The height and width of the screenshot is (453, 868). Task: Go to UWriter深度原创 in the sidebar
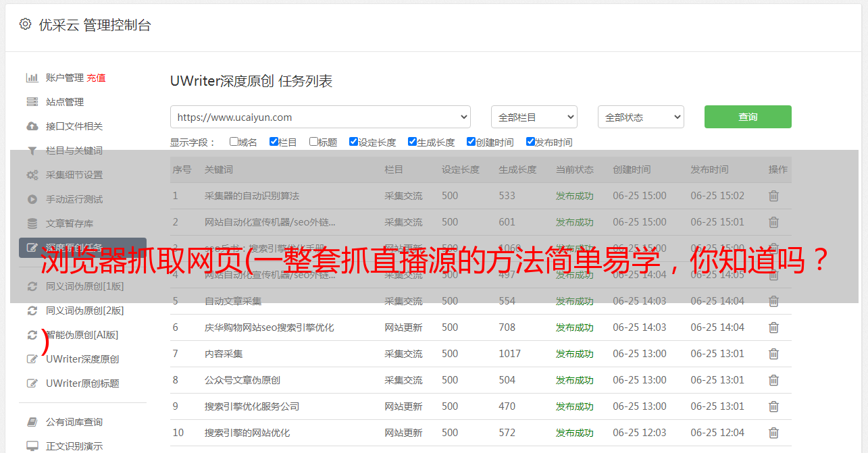pos(82,359)
